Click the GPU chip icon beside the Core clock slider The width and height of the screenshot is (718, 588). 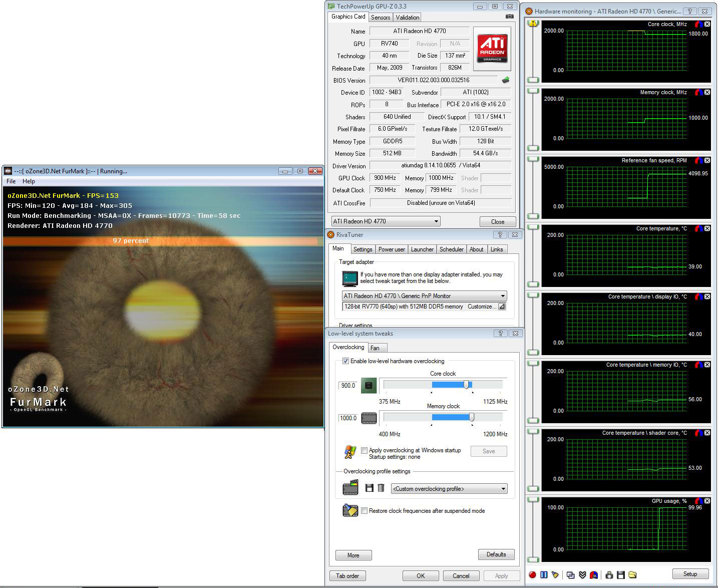[x=369, y=386]
